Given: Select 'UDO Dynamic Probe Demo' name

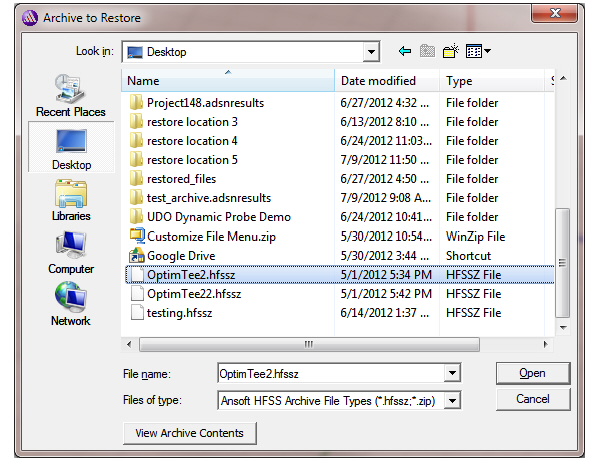Looking at the screenshot, I should click(x=219, y=217).
